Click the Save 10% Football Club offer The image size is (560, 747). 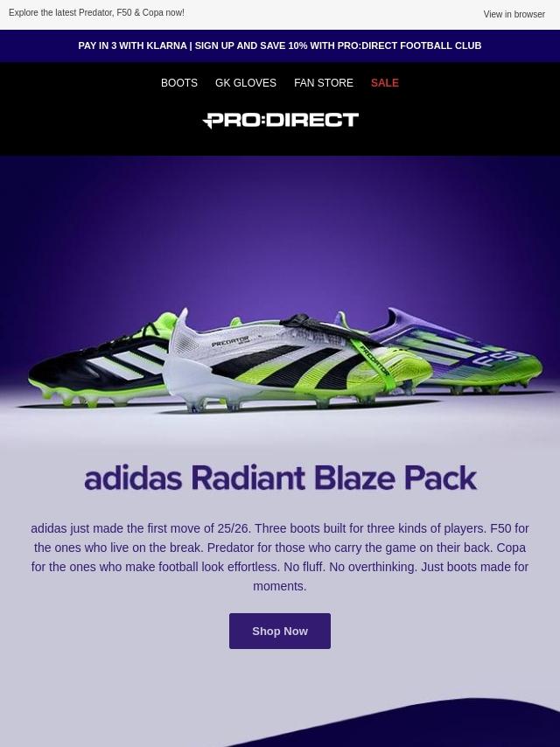pyautogui.click(x=338, y=45)
